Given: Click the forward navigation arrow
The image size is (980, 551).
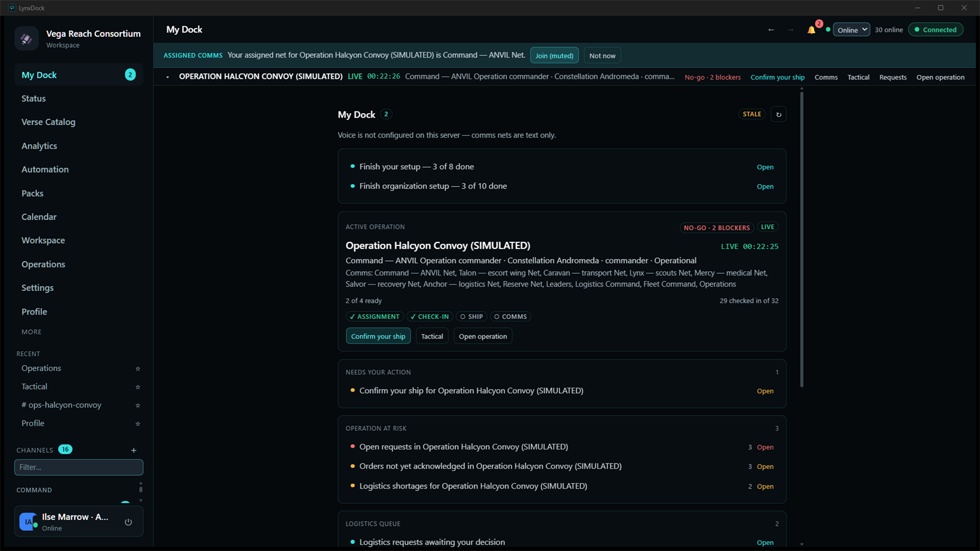Looking at the screenshot, I should 790,30.
